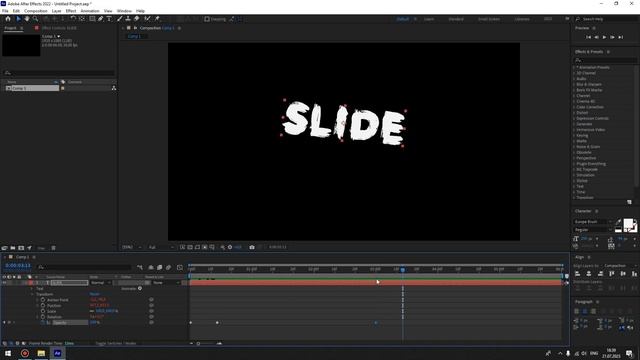Click the delete trash icon in Project panel
This screenshot has width=640, height=360.
[x=53, y=248]
